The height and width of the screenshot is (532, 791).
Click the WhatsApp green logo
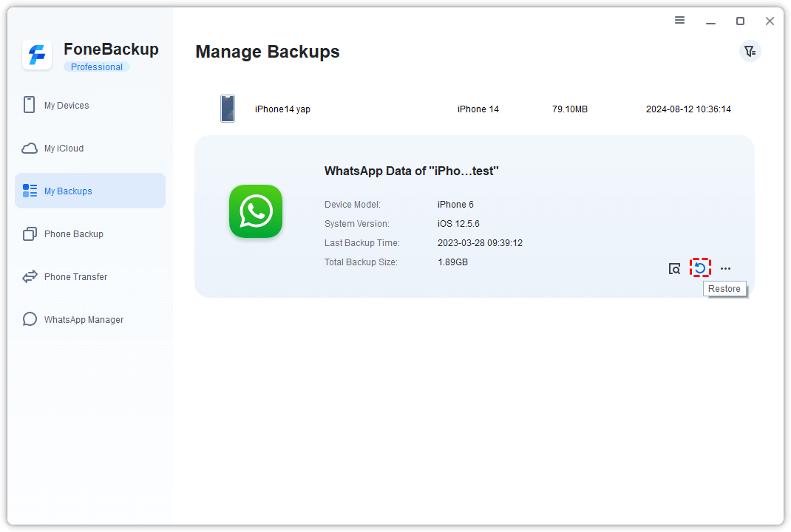click(256, 211)
